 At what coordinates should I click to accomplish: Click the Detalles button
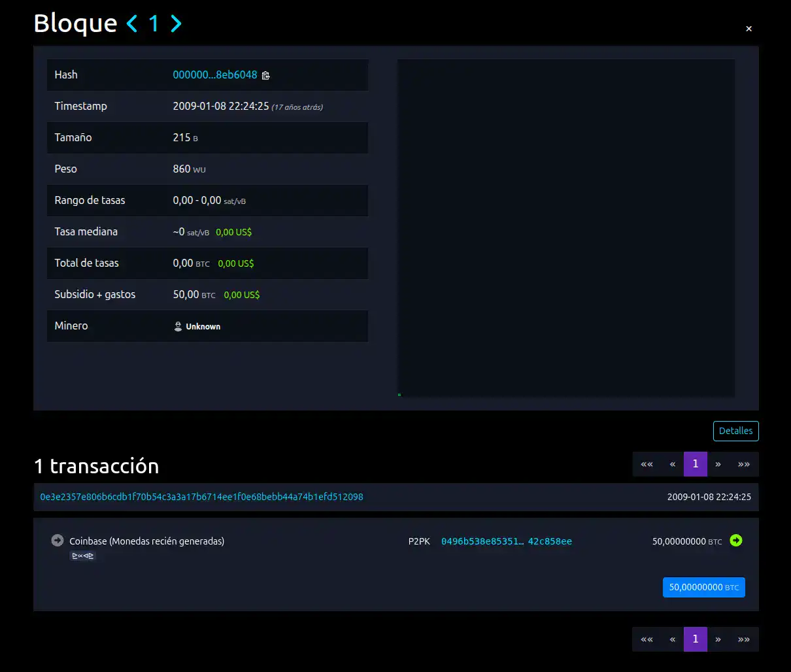click(x=736, y=431)
